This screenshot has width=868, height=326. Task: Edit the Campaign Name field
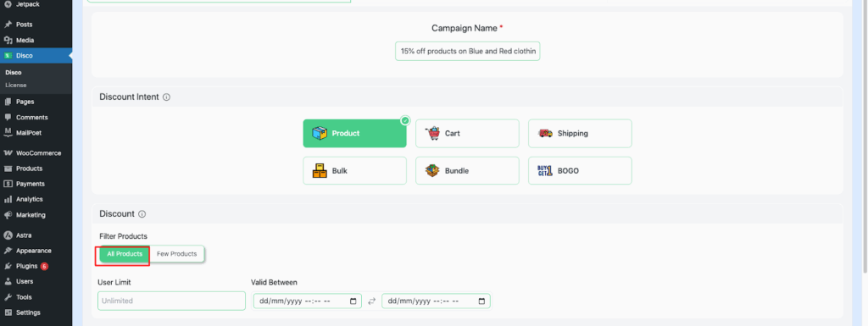coord(467,51)
